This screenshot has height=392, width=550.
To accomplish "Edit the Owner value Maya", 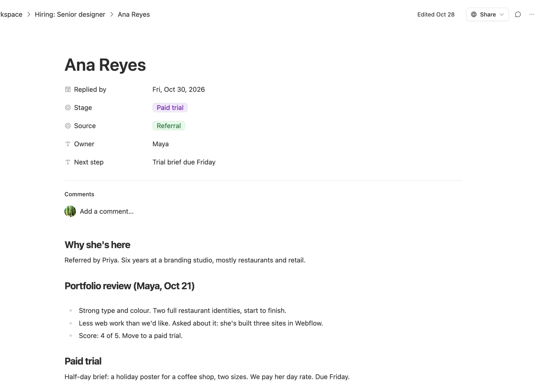I will (160, 144).
